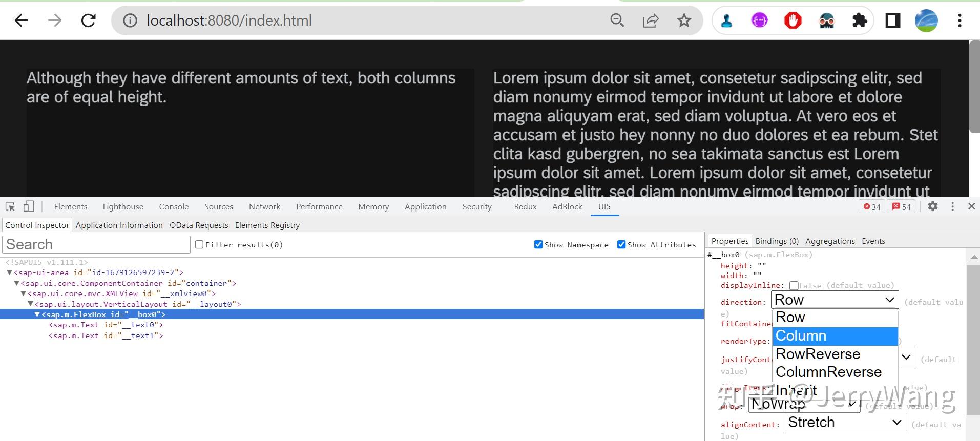
Task: Click the control tree Search field
Action: click(x=96, y=244)
